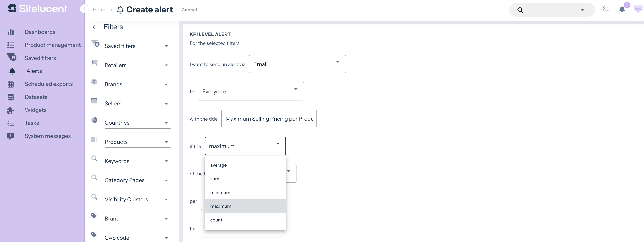Open Scheduled exports in sidebar
The height and width of the screenshot is (242, 644).
[49, 84]
